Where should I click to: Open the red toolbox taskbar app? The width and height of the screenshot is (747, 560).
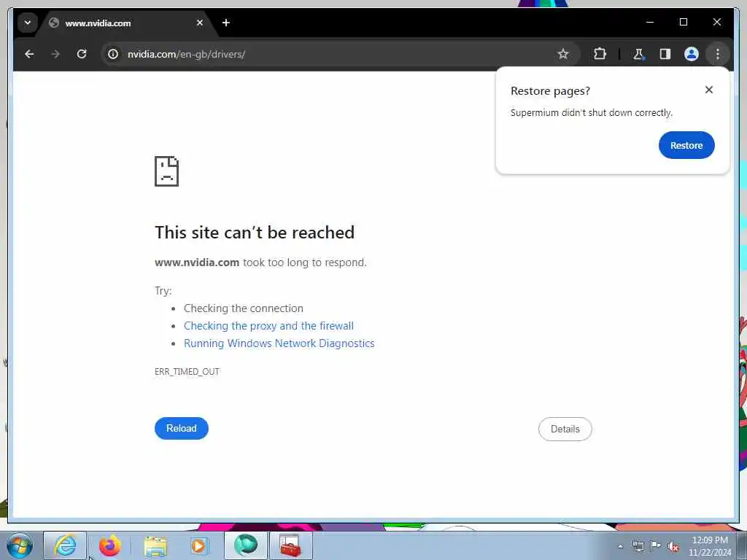tap(290, 545)
